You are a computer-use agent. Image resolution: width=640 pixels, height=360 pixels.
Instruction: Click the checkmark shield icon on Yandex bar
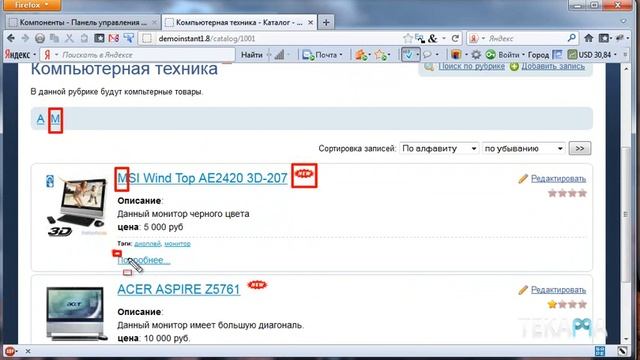tap(408, 54)
